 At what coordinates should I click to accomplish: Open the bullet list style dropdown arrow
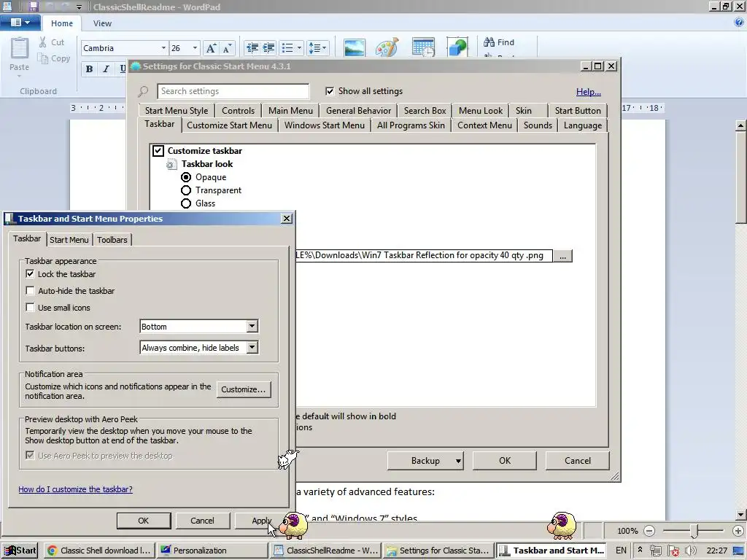[x=299, y=47]
